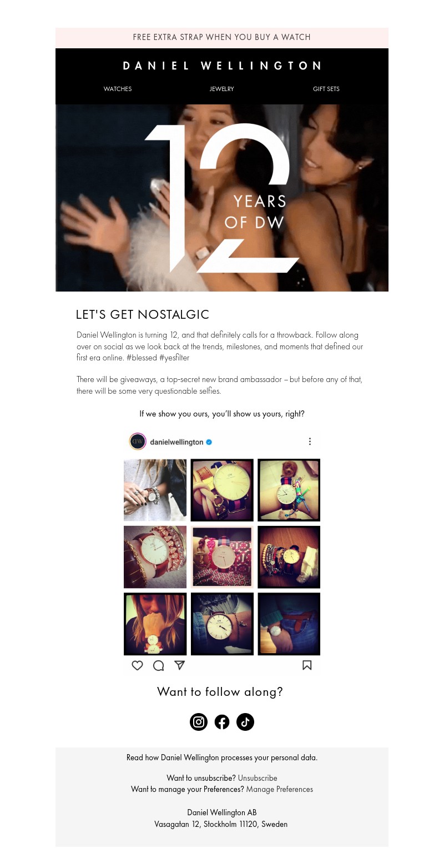Click the Daniel Wellington logo header
This screenshot has width=444, height=868.
222,66
